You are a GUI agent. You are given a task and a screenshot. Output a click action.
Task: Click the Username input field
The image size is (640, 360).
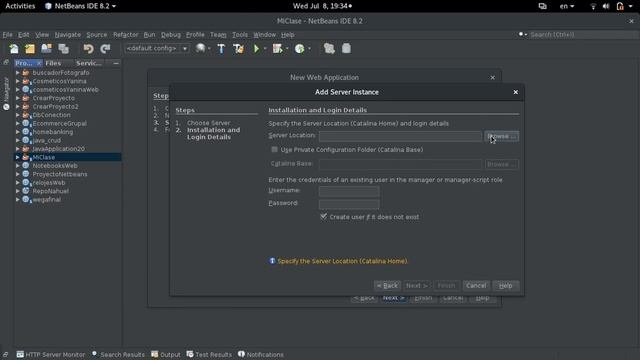point(349,191)
